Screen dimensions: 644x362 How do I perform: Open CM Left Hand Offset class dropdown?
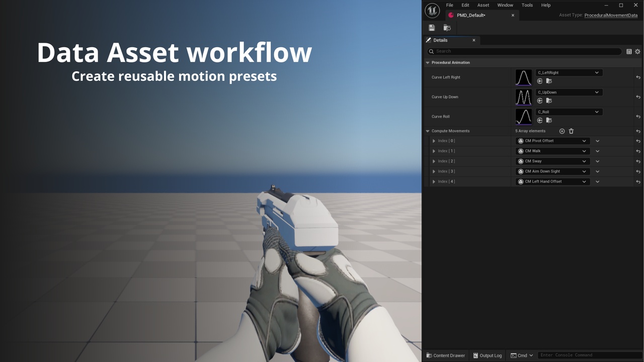[x=552, y=182]
